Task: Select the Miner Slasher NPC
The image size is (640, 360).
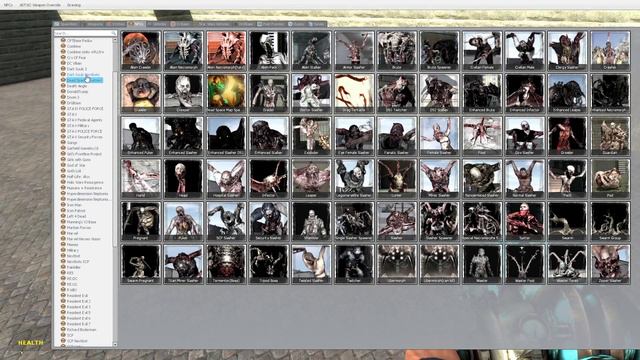Action: click(x=440, y=178)
